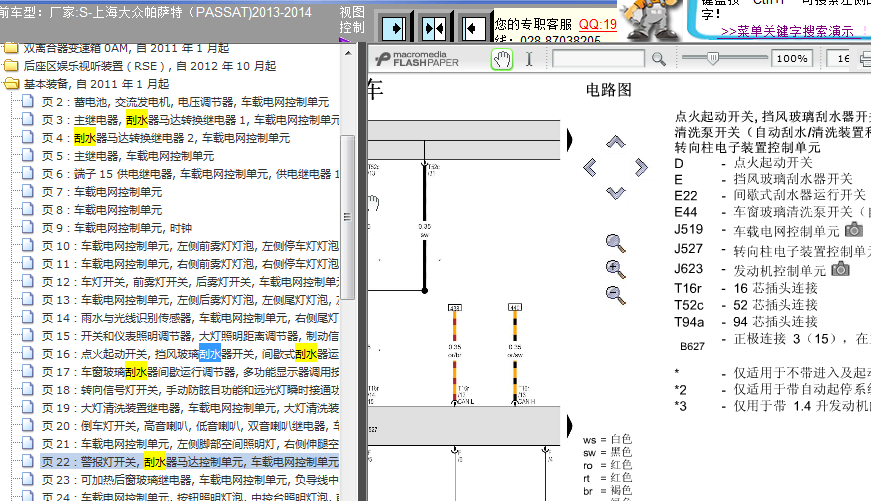
Task: Open 页 22 警报灯开关 page
Action: pyautogui.click(x=190, y=462)
